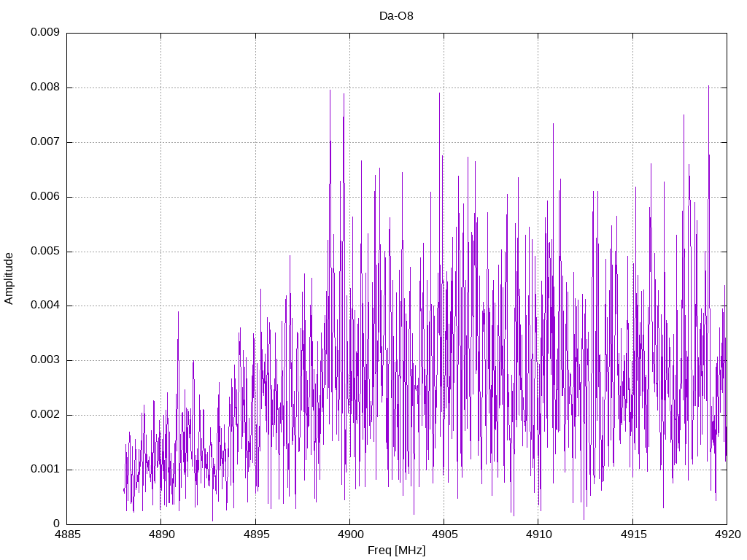Click y-axis tick label 0.009
Screen dimensions: 747x560
[45, 32]
